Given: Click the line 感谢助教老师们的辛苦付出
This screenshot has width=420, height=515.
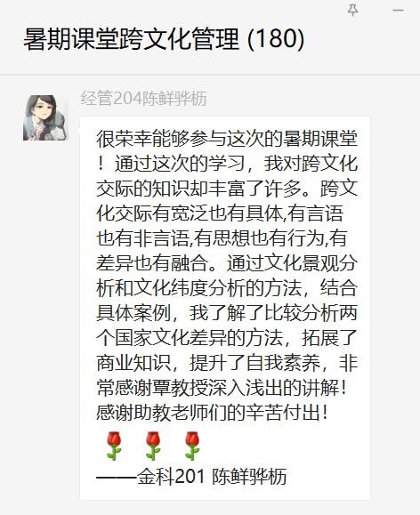Looking at the screenshot, I should coord(208,413).
